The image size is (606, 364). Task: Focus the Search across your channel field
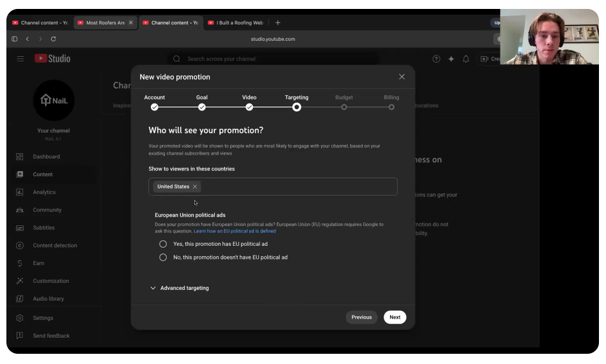274,59
